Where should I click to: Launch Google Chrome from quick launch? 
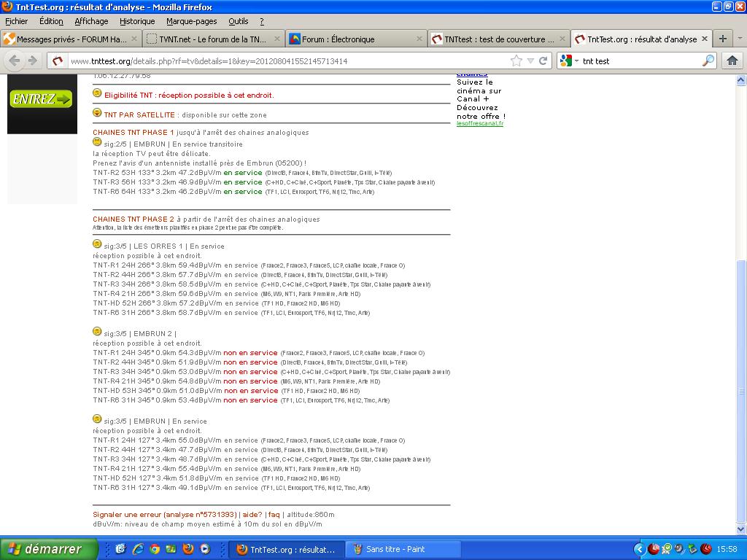click(x=155, y=549)
